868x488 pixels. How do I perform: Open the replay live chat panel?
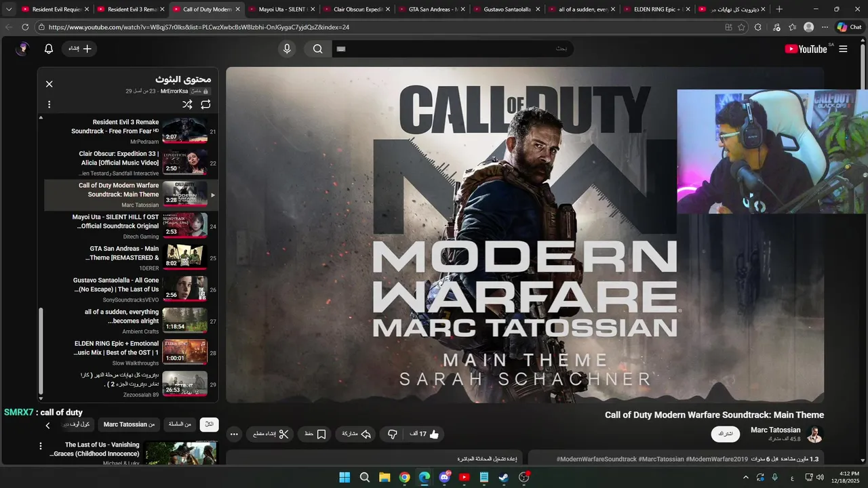[374, 459]
